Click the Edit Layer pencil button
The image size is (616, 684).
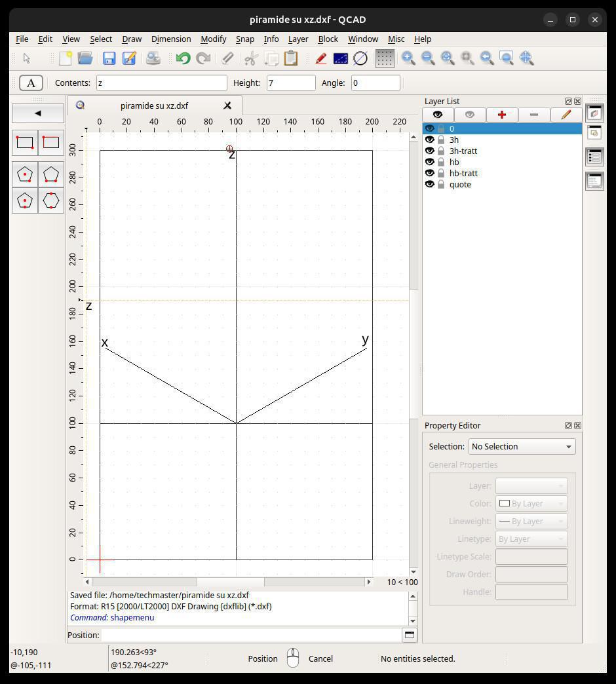566,115
